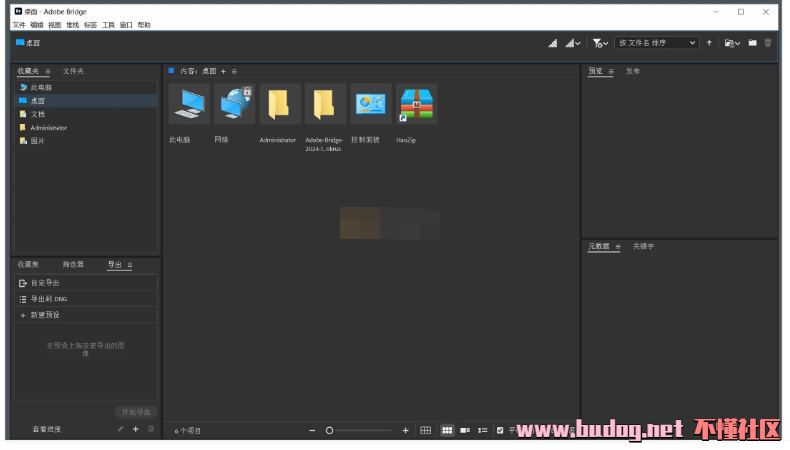This screenshot has width=790, height=450.
Task: Switch to the 元数据 tab
Action: [599, 246]
